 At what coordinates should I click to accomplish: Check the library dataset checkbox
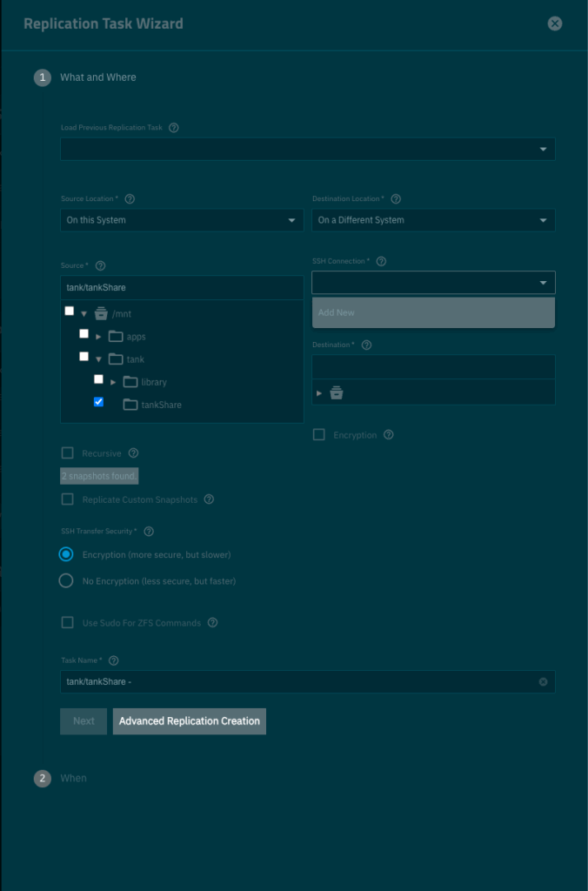click(x=99, y=379)
